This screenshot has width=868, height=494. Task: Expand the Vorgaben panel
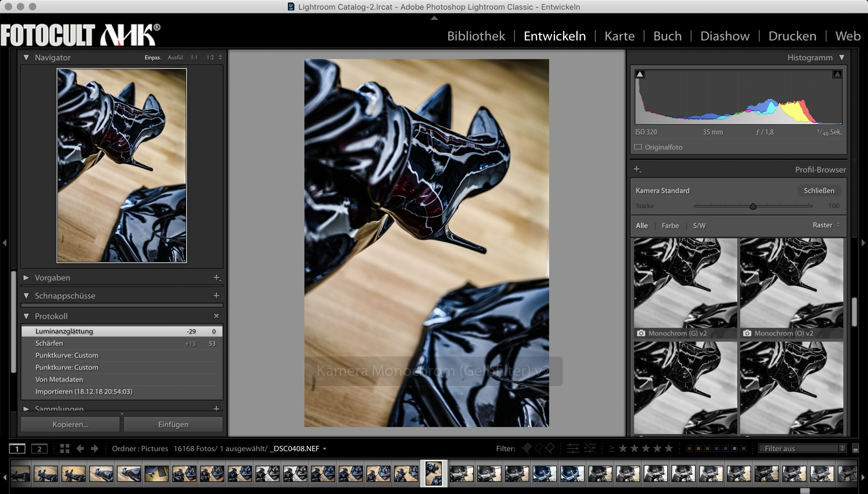point(26,278)
